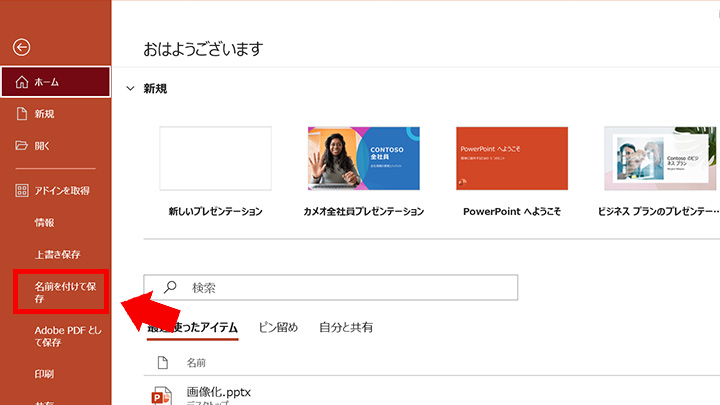Click the PowerPoint icon beside 画像化.pptx
Image resolution: width=720 pixels, height=405 pixels.
coord(162,396)
